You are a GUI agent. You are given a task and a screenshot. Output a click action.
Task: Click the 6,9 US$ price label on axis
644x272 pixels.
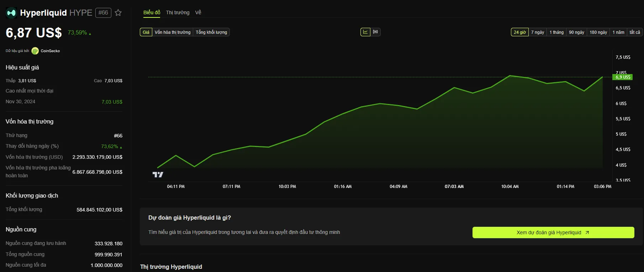(623, 77)
